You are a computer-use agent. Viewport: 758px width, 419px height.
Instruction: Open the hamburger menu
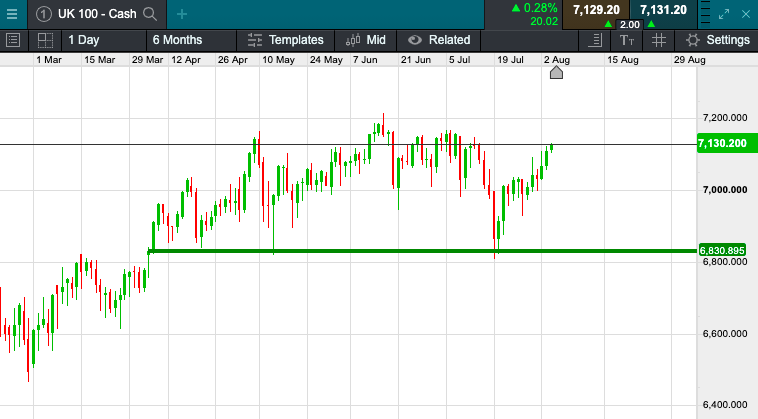coord(12,14)
